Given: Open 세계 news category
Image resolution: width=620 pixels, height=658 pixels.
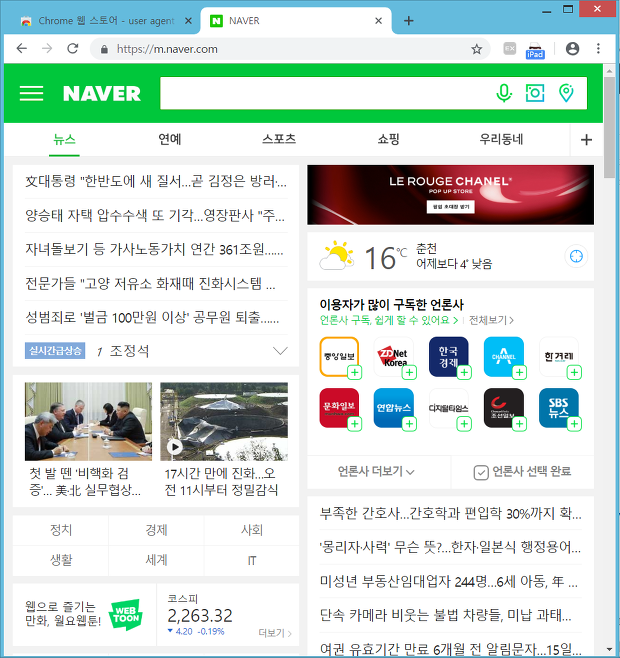Looking at the screenshot, I should pyautogui.click(x=156, y=560).
